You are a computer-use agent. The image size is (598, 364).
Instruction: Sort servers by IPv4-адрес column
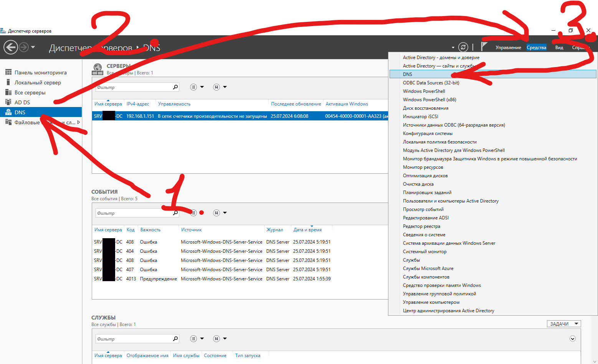tap(138, 104)
